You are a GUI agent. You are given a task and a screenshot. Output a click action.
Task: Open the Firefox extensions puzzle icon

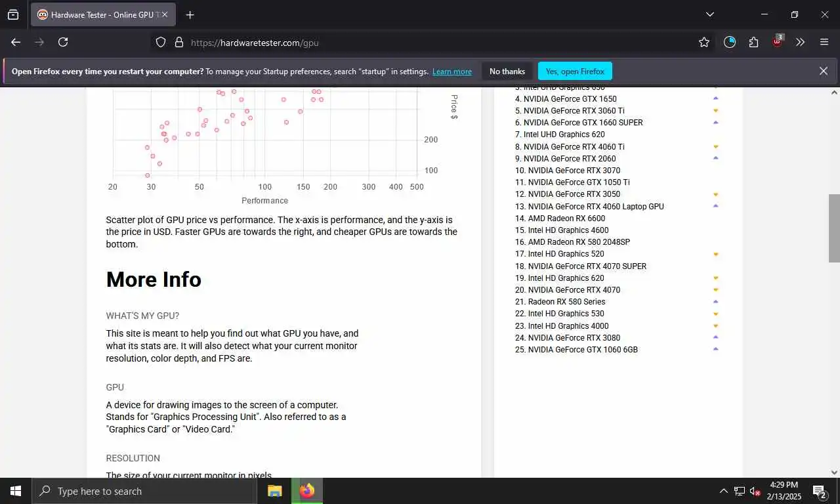753,42
